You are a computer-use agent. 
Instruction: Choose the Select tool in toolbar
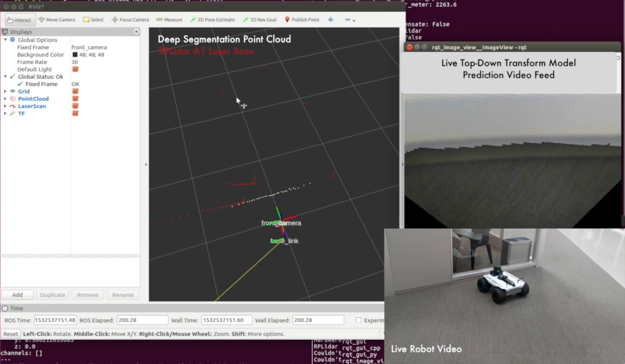[93, 20]
